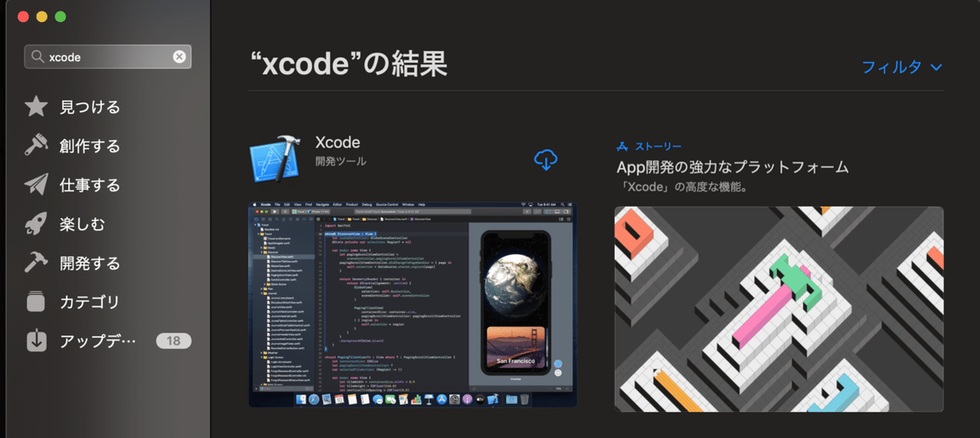The image size is (980, 438).
Task: Click the Xcode app icon
Action: click(275, 159)
